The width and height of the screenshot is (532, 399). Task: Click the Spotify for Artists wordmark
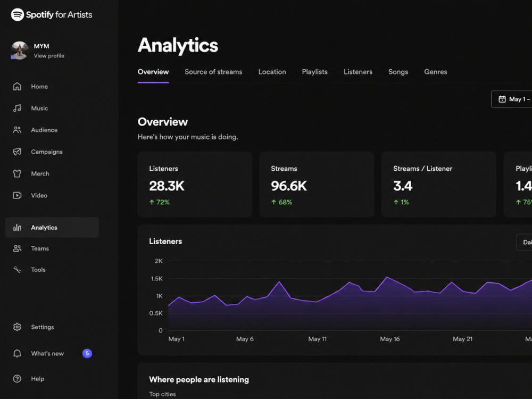pyautogui.click(x=59, y=14)
